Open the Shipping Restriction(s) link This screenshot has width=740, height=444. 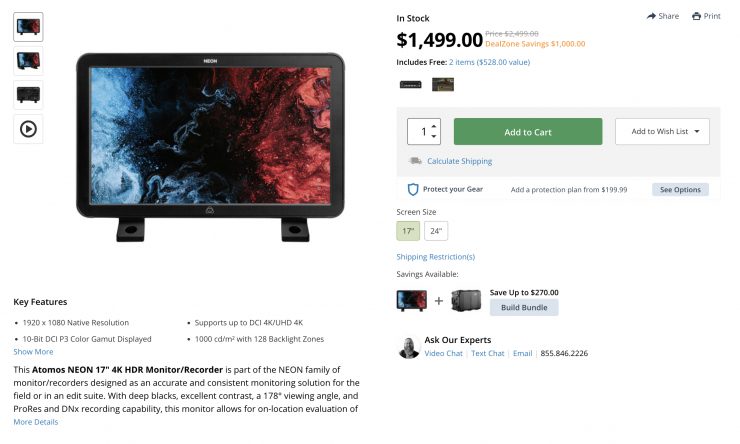tap(436, 257)
